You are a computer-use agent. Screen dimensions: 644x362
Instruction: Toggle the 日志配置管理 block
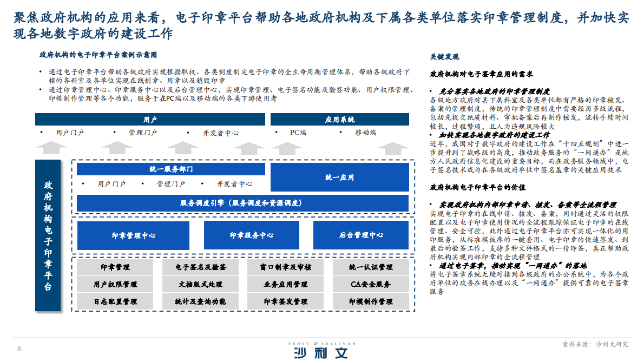coord(115,301)
